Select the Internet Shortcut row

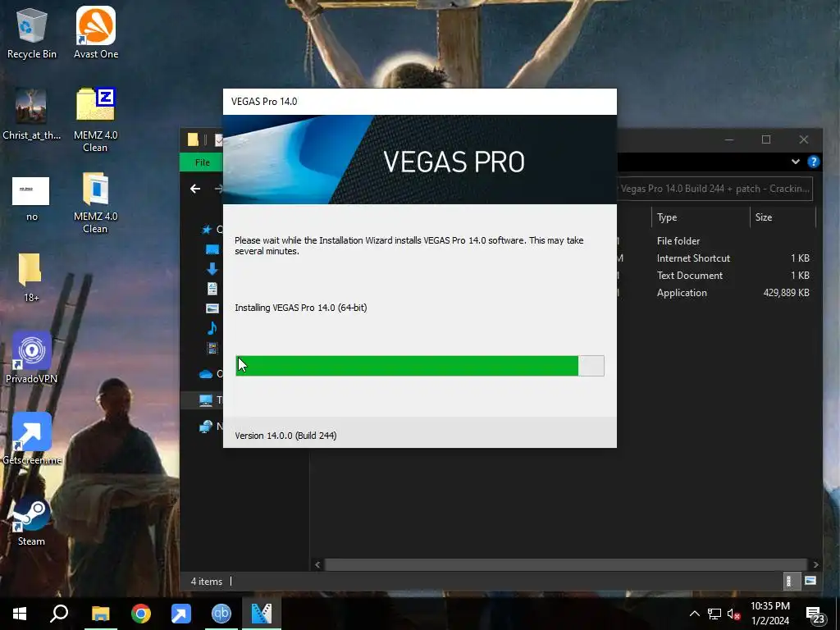[x=693, y=258]
